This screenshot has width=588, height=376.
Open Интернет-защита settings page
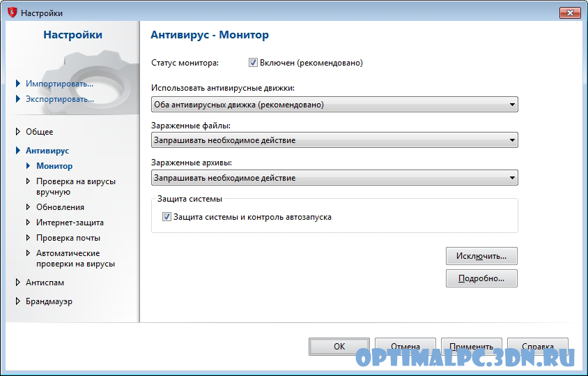[x=70, y=223]
